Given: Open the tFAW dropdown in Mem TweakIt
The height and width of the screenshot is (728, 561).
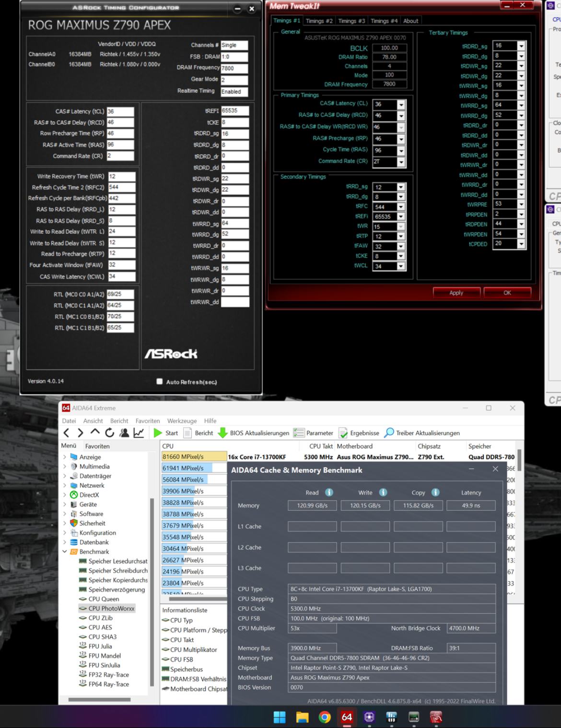Looking at the screenshot, I should 401,246.
